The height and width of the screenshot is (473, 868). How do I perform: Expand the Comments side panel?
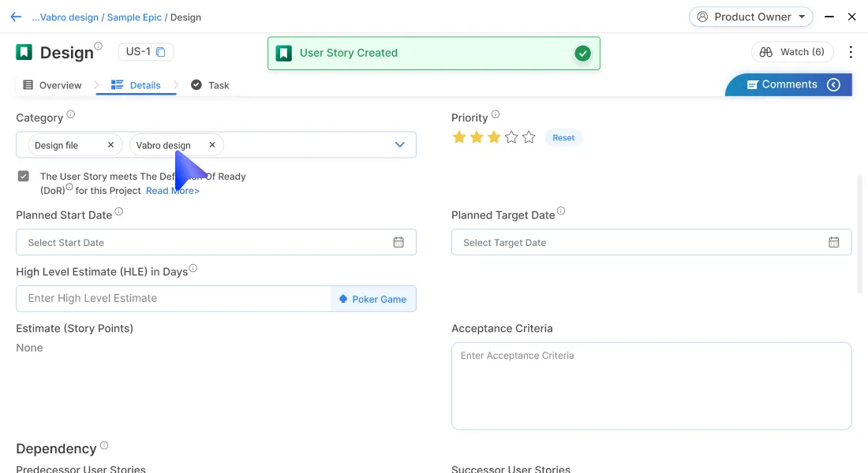coord(833,85)
